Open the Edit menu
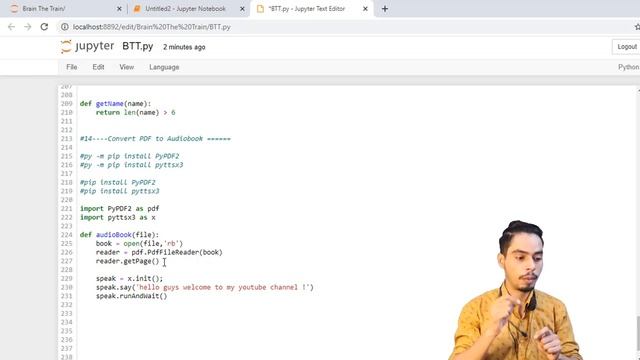 coord(98,67)
